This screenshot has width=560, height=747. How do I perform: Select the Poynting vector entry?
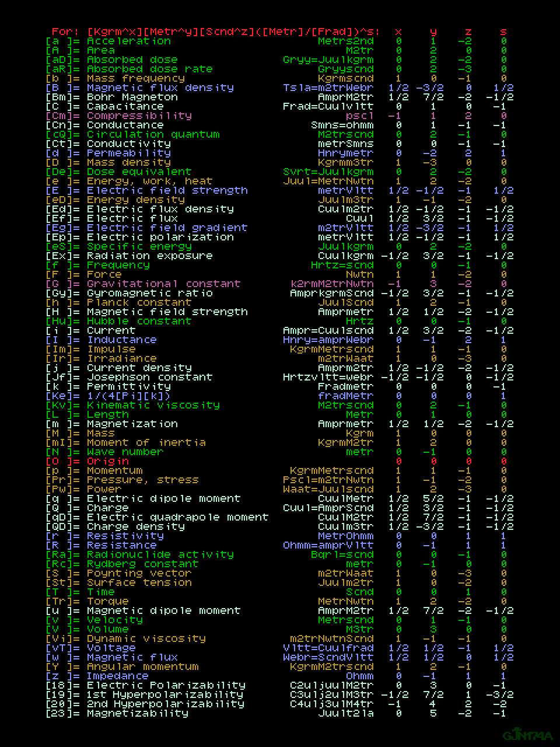139,573
